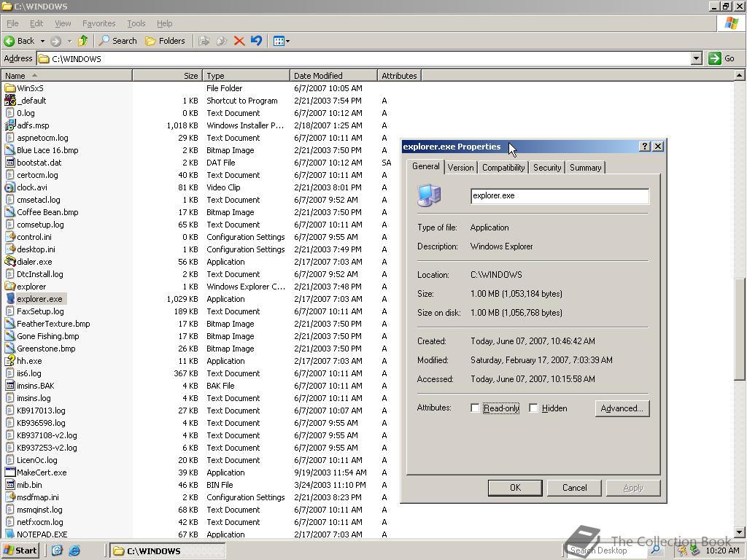
Task: Switch to the Security tab
Action: pos(547,168)
